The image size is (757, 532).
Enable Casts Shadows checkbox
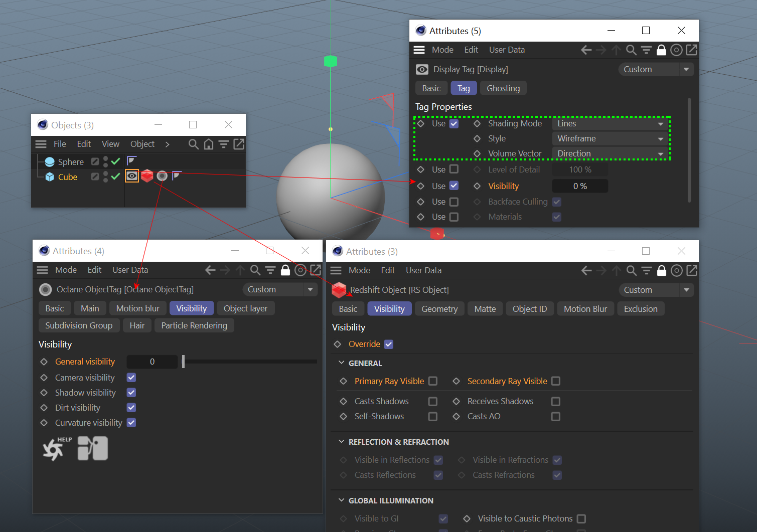(433, 401)
